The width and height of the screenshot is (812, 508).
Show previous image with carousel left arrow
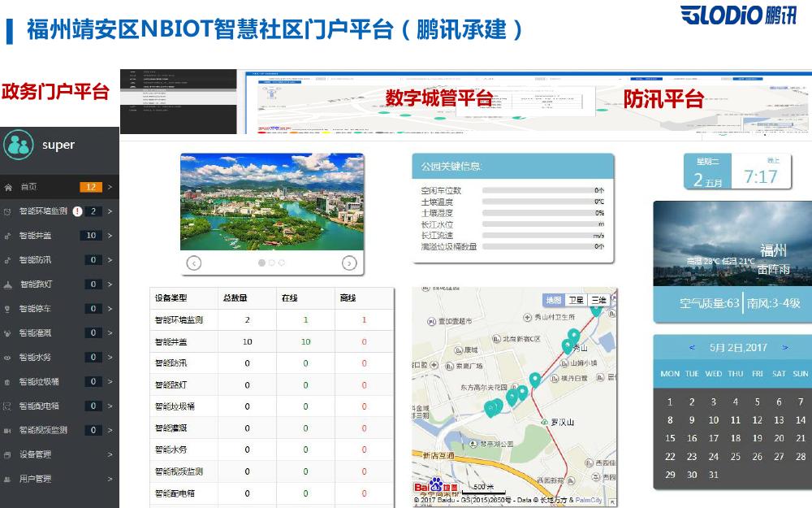193,263
